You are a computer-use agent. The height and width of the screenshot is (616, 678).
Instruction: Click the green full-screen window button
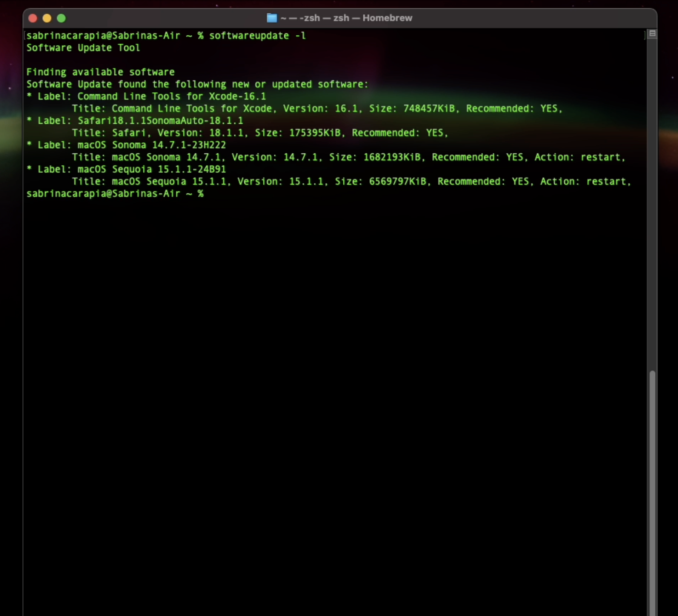(61, 18)
